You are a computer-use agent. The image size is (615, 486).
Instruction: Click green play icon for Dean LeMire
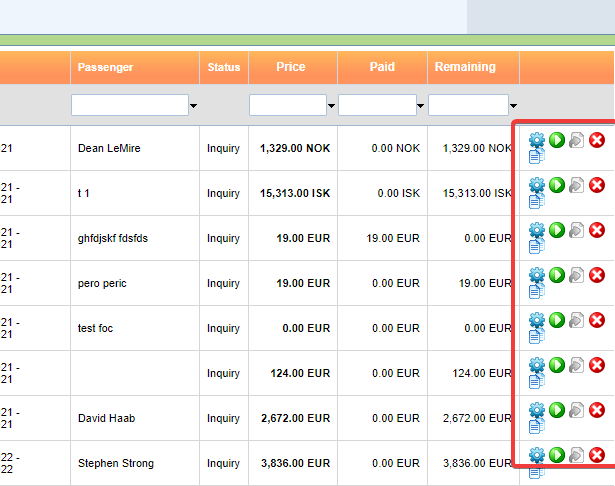tap(557, 140)
